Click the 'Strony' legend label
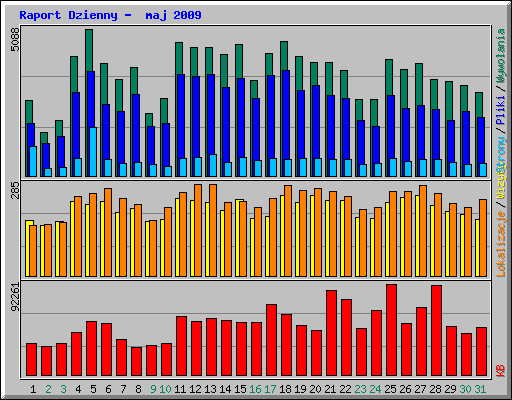Screen dimensions: 512x400 [501, 154]
